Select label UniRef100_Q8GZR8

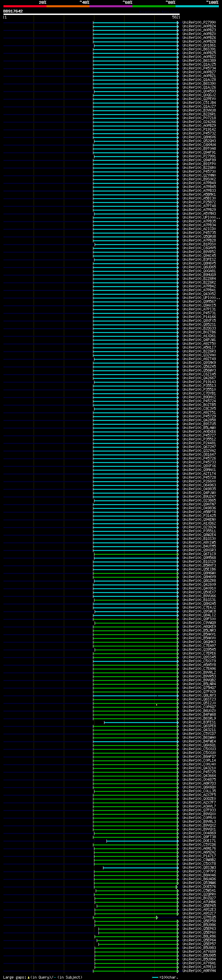199,581
